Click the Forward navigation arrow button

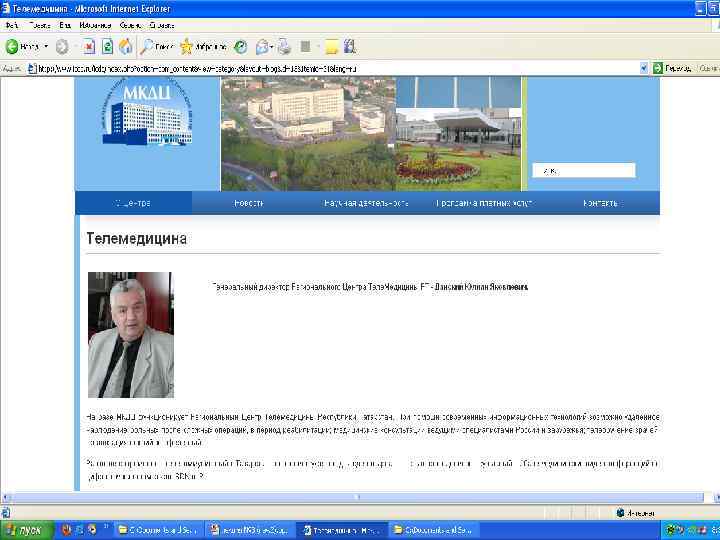point(62,46)
